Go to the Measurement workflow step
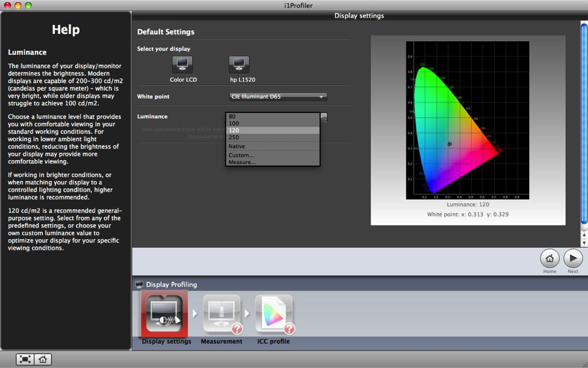 point(221,313)
